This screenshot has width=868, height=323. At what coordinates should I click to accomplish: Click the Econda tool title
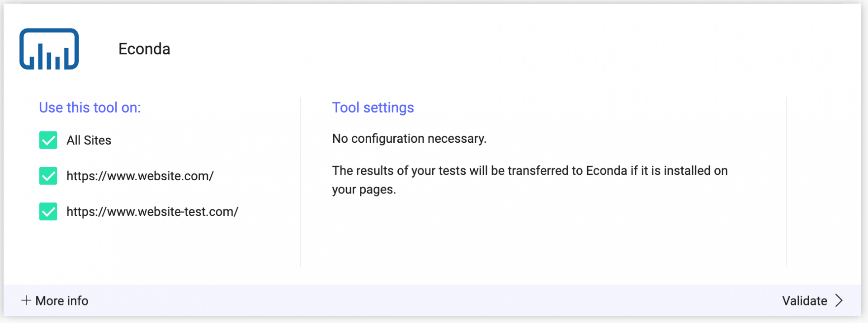click(x=144, y=49)
